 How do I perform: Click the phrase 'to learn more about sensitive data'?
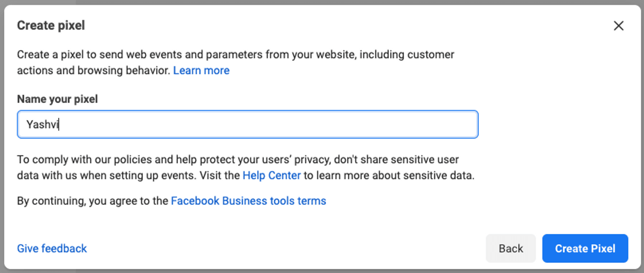[x=389, y=175]
